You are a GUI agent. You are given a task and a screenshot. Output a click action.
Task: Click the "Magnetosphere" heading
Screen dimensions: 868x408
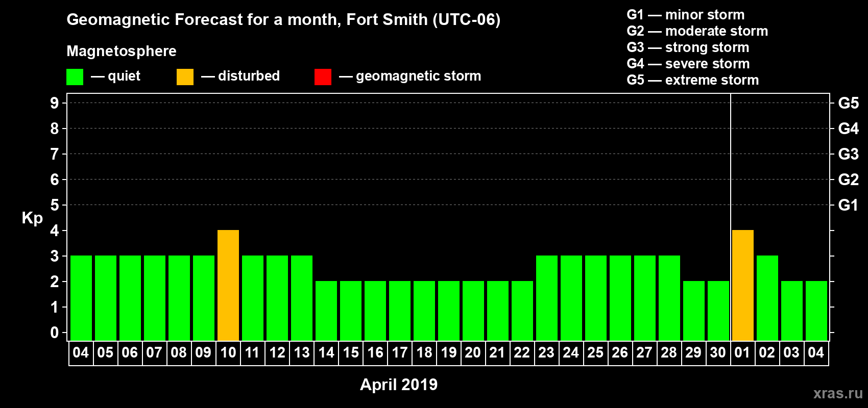click(122, 51)
